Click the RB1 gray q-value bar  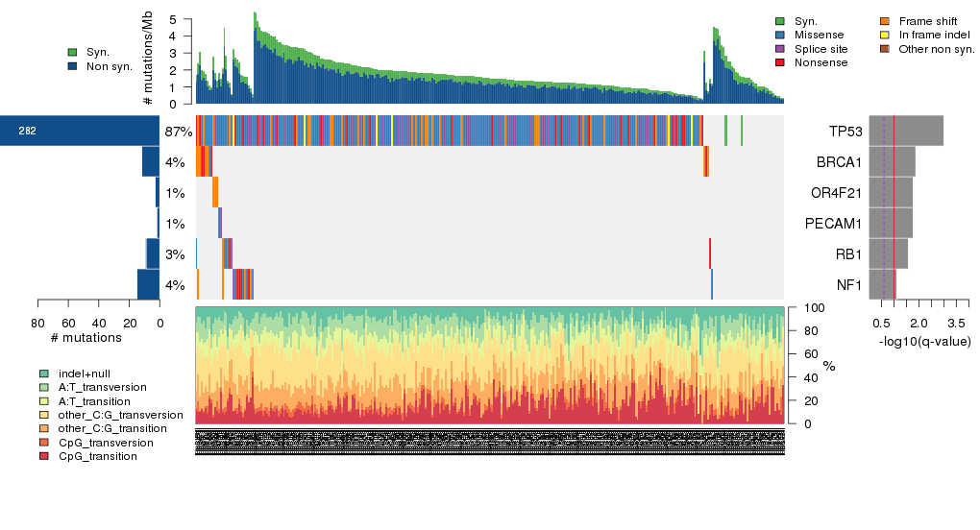click(888, 254)
